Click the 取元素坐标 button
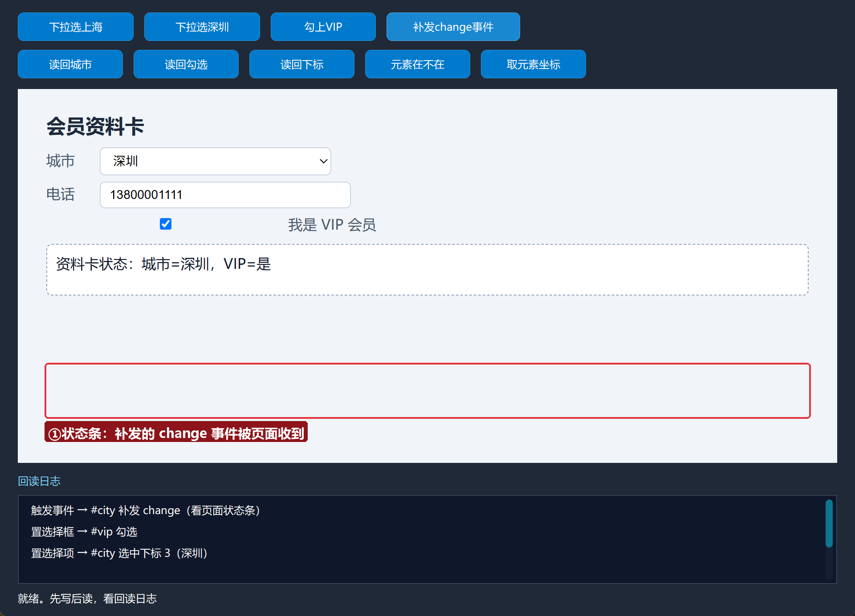Image resolution: width=855 pixels, height=616 pixels. [x=533, y=64]
